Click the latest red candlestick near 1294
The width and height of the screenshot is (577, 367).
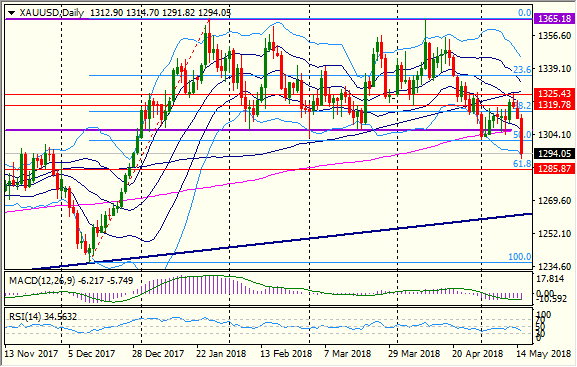pyautogui.click(x=522, y=135)
